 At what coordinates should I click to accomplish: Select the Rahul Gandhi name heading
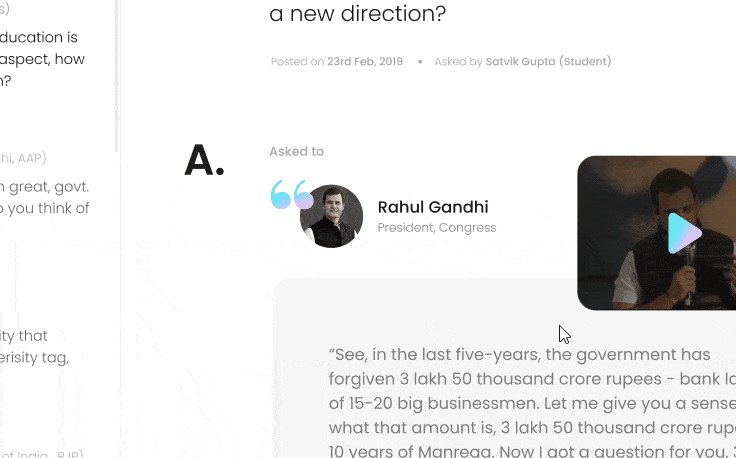click(433, 207)
